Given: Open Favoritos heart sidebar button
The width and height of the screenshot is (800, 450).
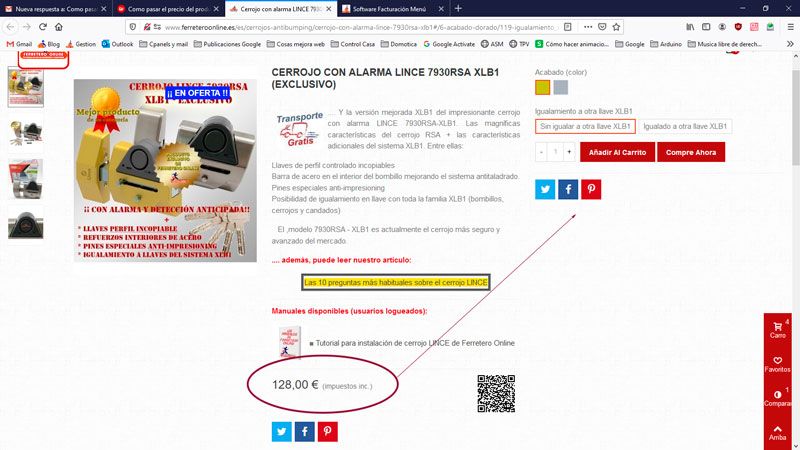Looking at the screenshot, I should coord(778,364).
